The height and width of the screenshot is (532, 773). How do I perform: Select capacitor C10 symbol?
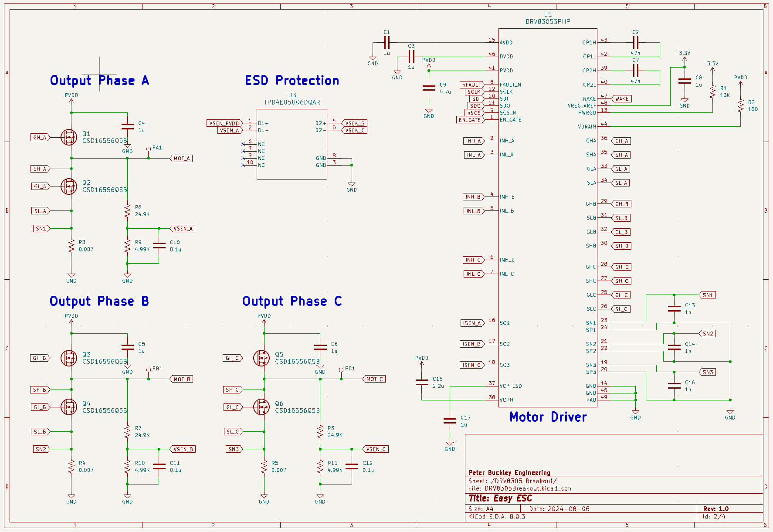pyautogui.click(x=159, y=246)
